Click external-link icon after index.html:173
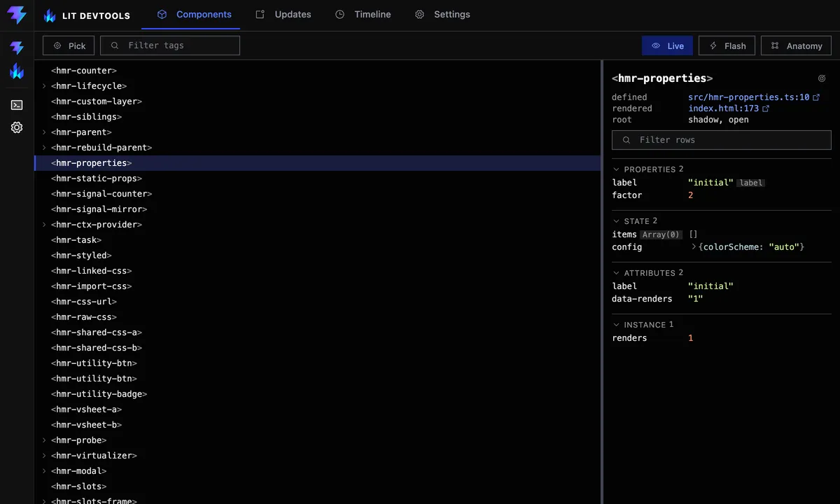Screen dimensions: 840x504 pos(766,108)
